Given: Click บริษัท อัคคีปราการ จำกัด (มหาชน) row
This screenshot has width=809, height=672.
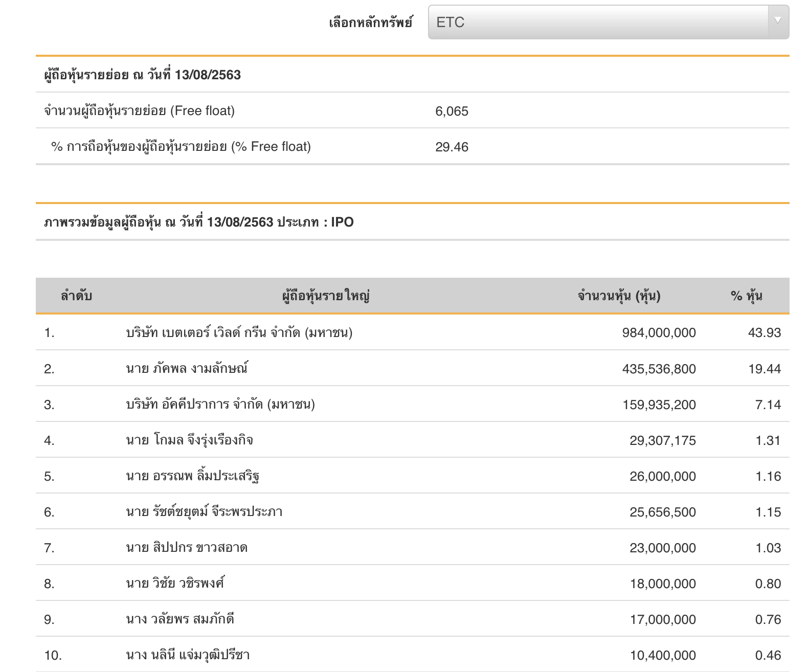Looking at the screenshot, I should [220, 405].
